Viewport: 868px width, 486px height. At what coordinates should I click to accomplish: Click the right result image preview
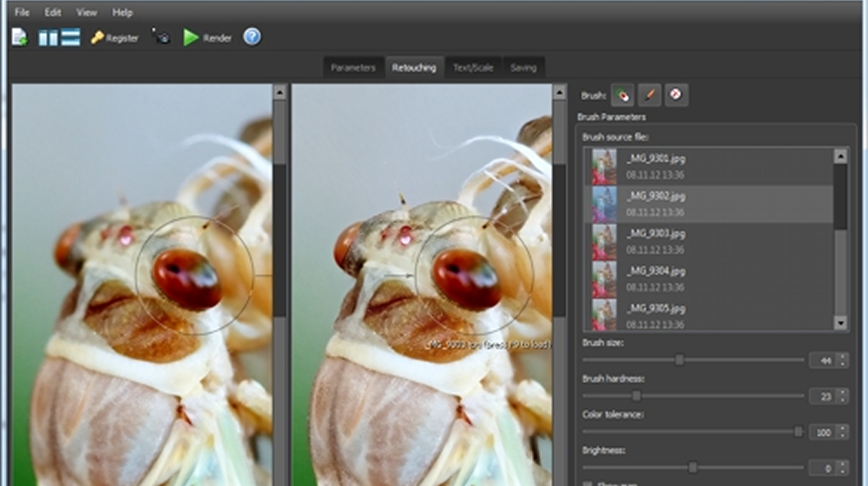pyautogui.click(x=421, y=285)
